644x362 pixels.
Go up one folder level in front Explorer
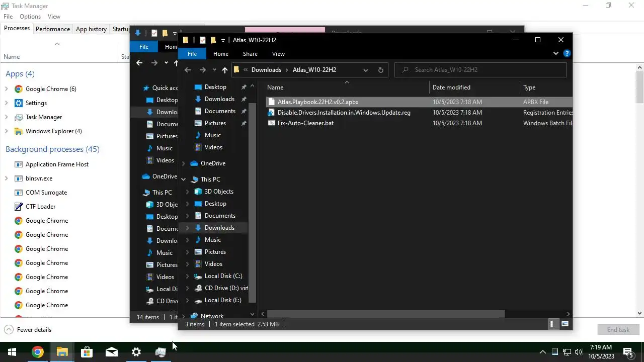pyautogui.click(x=225, y=70)
